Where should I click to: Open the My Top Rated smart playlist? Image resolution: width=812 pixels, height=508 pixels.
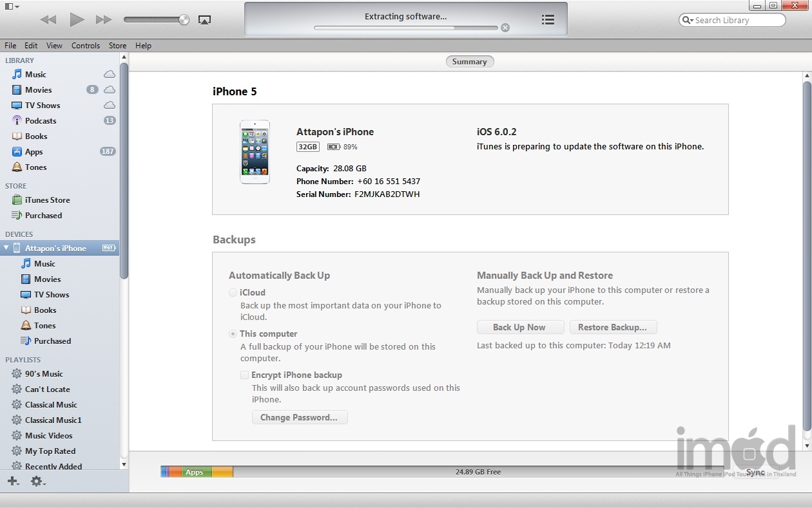coord(50,451)
